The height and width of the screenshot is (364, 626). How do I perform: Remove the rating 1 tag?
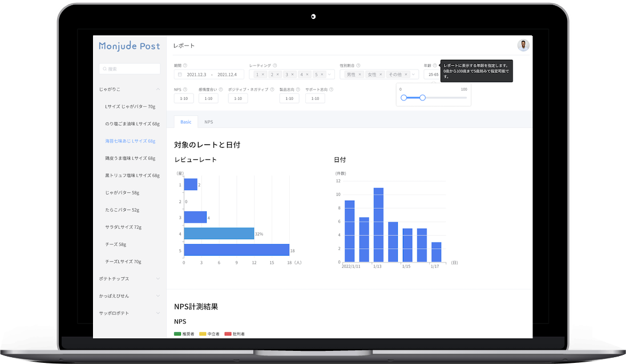(263, 75)
